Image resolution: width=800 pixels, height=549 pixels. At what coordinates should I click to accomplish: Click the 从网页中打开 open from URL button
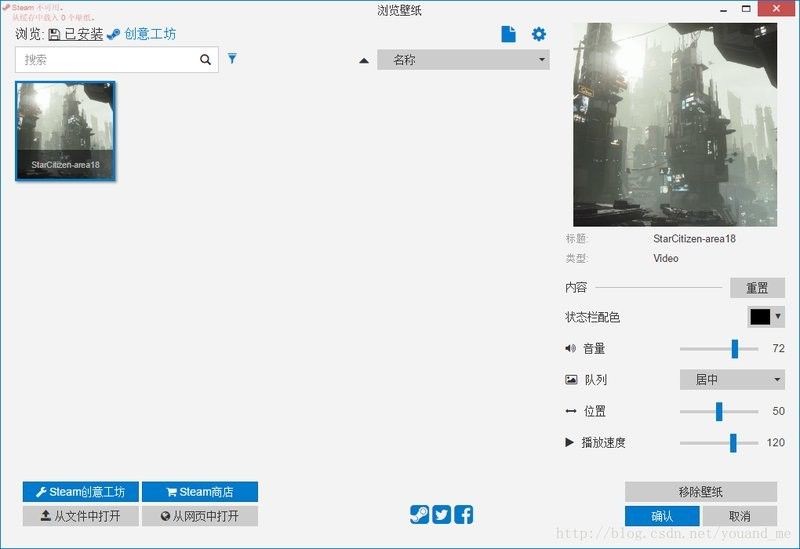200,516
